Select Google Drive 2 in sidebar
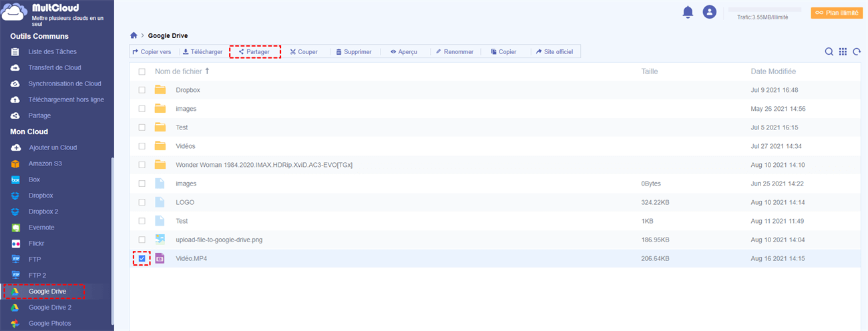This screenshot has width=868, height=331. (49, 307)
